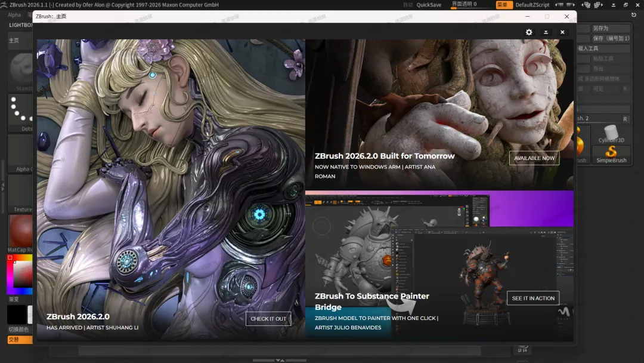Open the LIGHTBOX button

coord(20,25)
